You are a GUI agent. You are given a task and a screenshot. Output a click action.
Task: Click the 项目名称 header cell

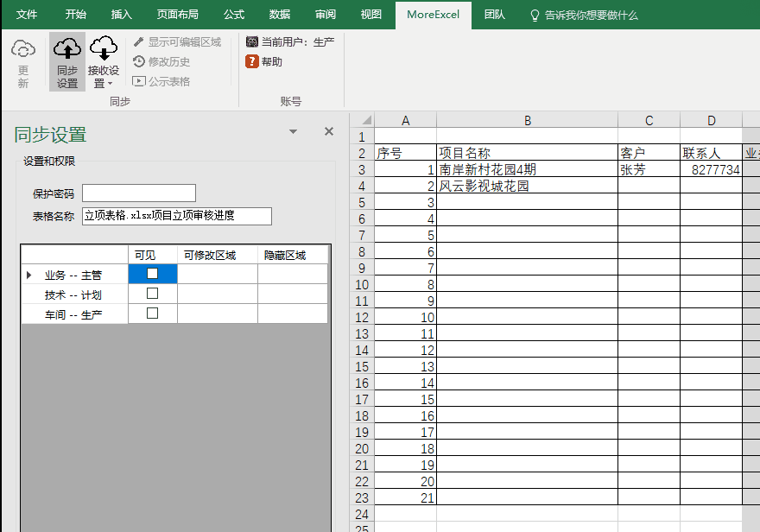(527, 153)
